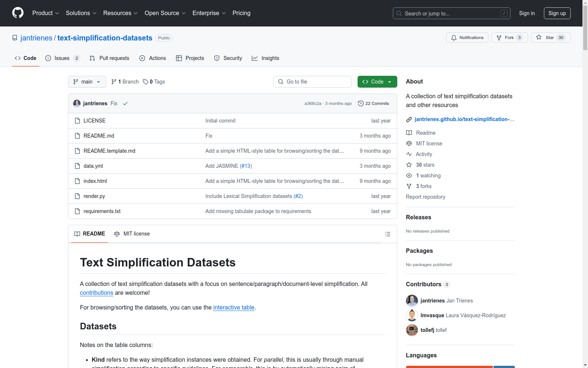588x368 pixels.
Task: Expand the Solutions menu
Action: coord(81,13)
